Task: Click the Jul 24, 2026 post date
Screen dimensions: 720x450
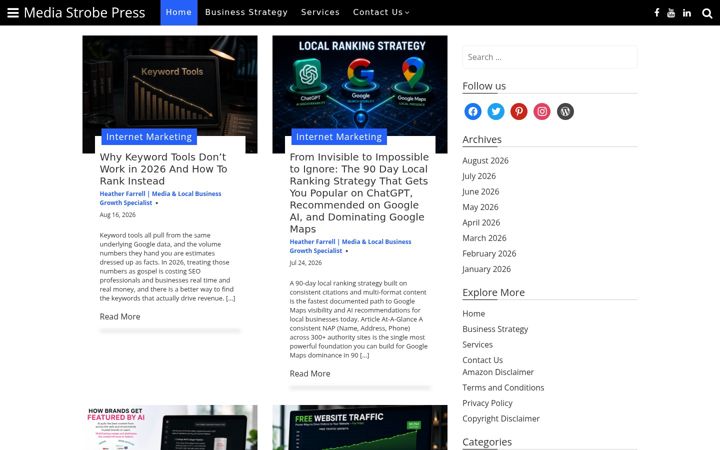Action: (x=305, y=263)
